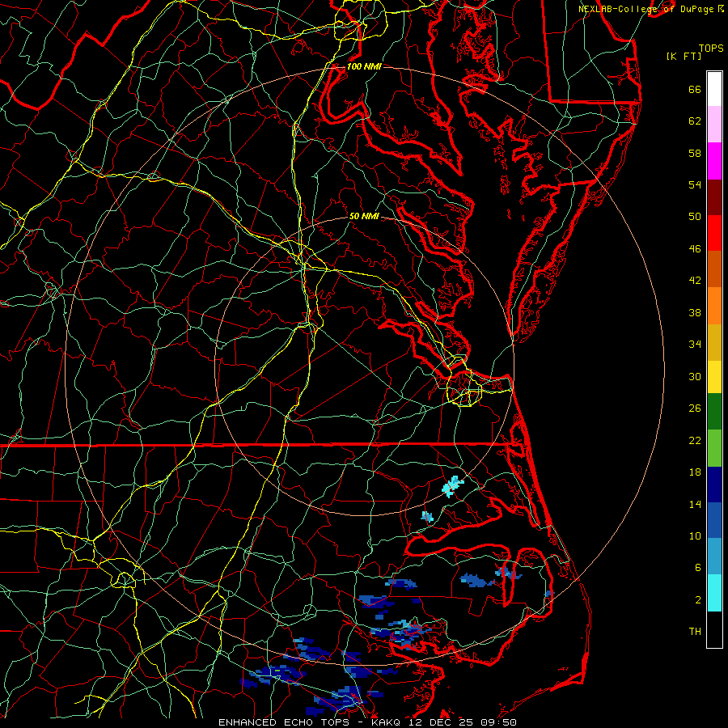Click the TH threshold label on the legend
This screenshot has height=728, width=728.
695,632
